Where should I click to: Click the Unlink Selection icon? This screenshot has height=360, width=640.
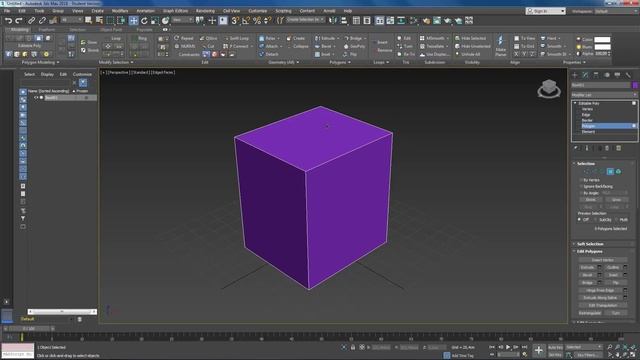point(42,20)
